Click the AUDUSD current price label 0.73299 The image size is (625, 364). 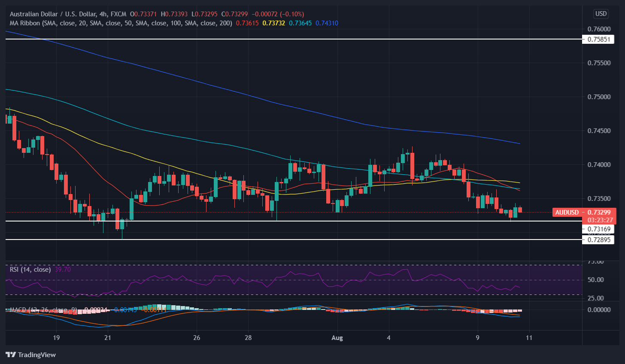[x=583, y=212]
